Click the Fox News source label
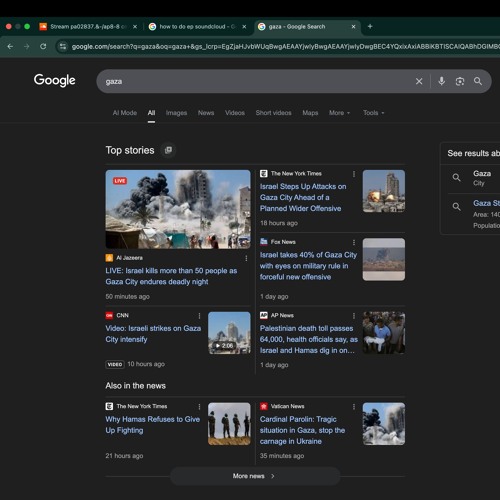500x500 pixels. pos(283,242)
